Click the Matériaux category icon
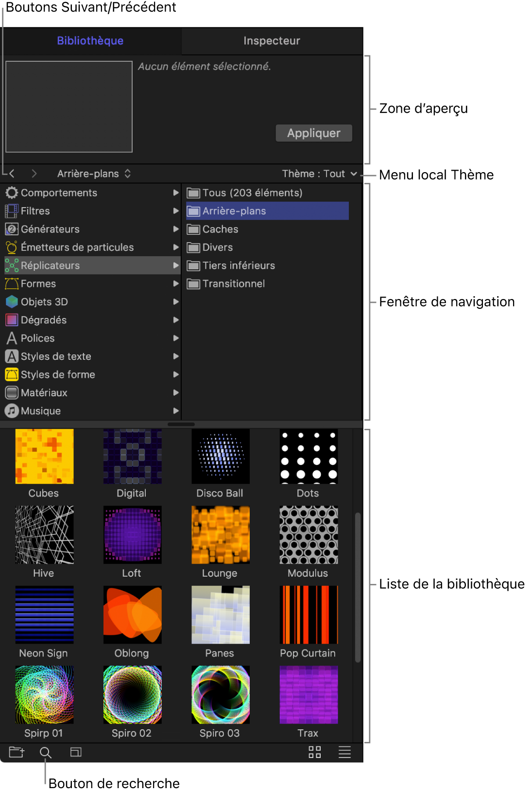The width and height of the screenshot is (532, 793). (12, 393)
